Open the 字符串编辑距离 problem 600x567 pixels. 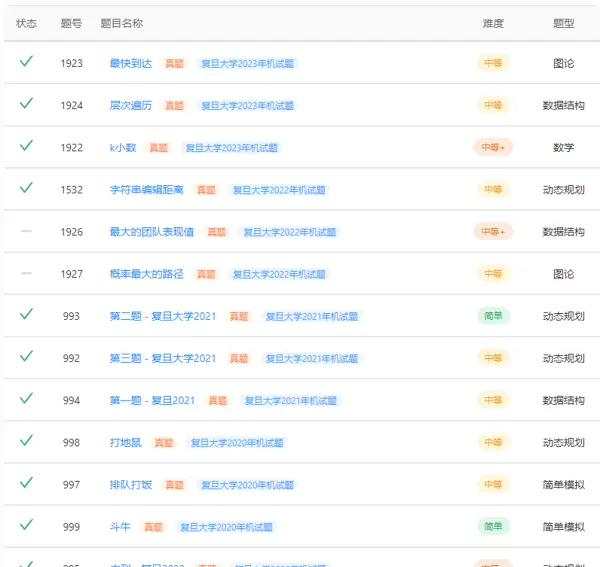click(147, 189)
